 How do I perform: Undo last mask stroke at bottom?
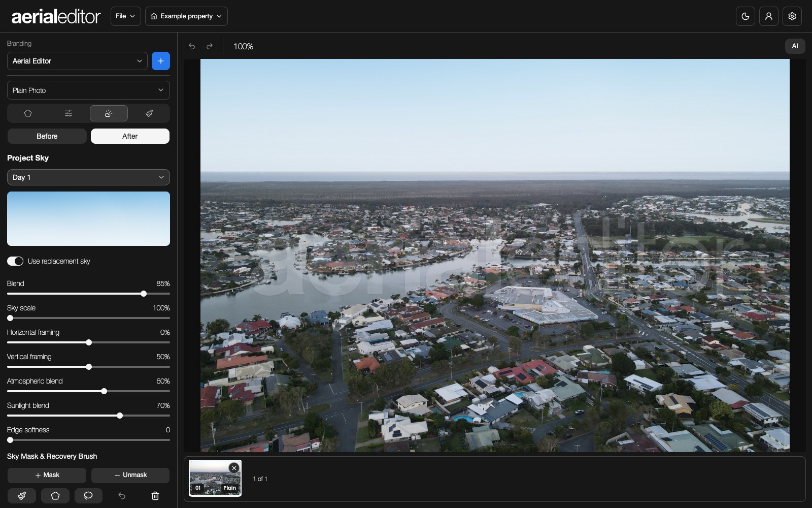pos(122,496)
